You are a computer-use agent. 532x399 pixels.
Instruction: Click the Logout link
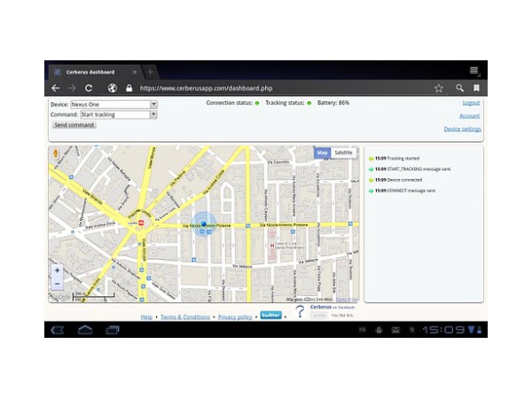coord(471,103)
